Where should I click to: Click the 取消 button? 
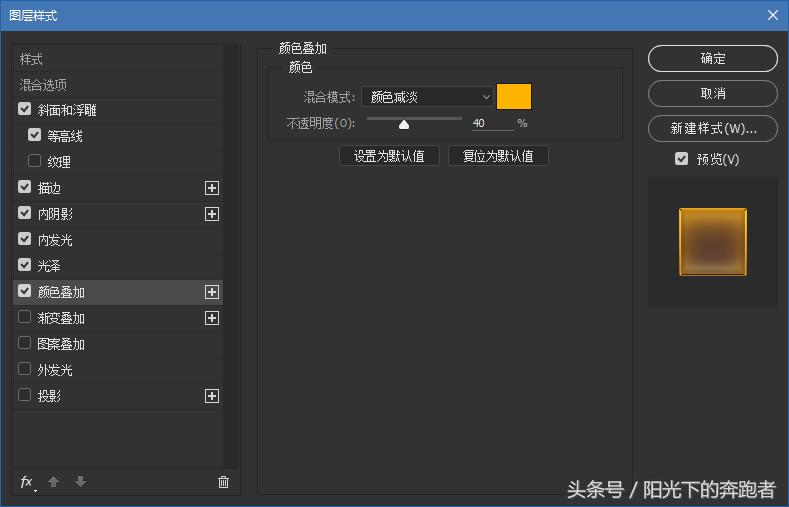tap(713, 94)
